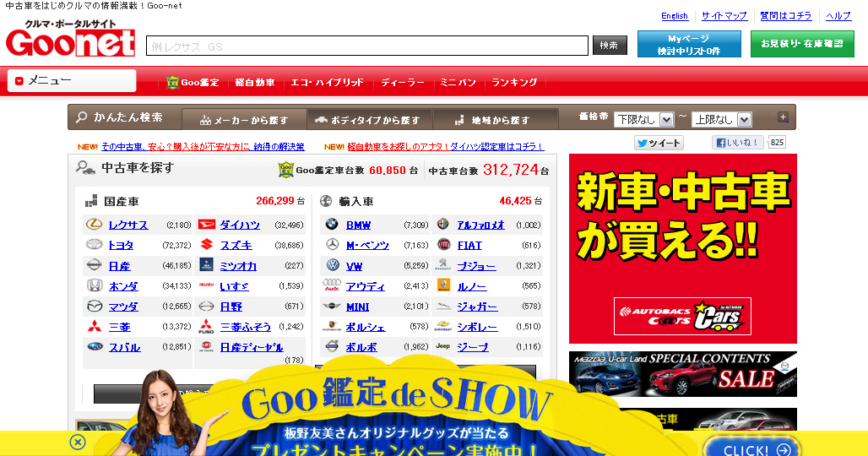
Task: Click the Mitsubishi Fuso logo icon
Action: tap(207, 327)
